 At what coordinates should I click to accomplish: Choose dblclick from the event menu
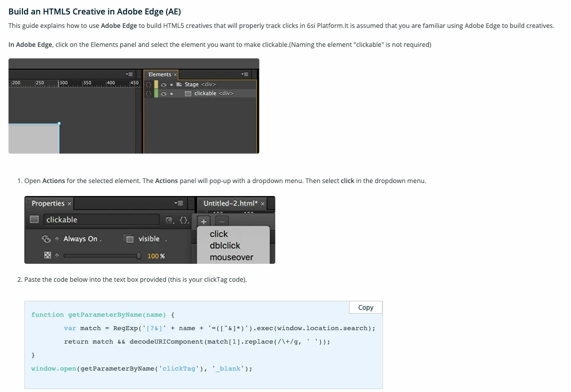(225, 245)
